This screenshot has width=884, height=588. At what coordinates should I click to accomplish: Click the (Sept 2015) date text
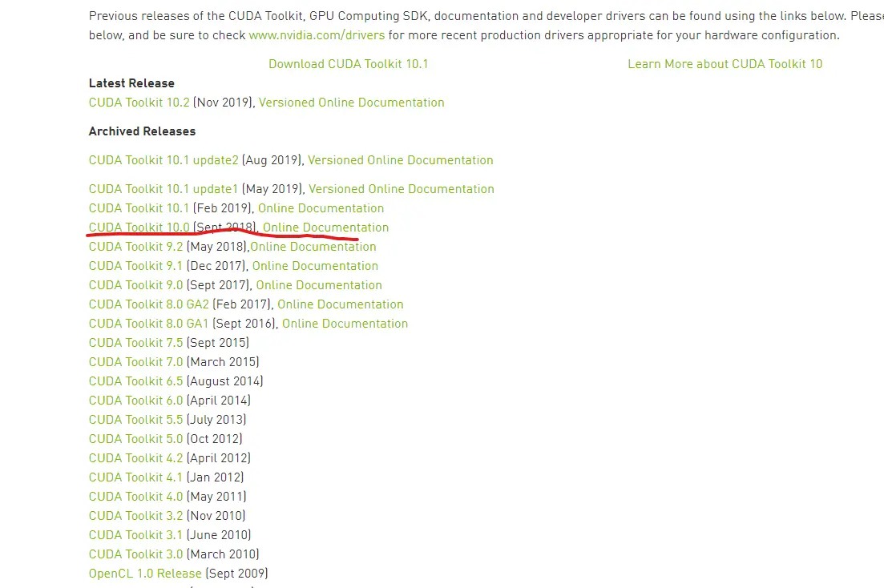218,342
